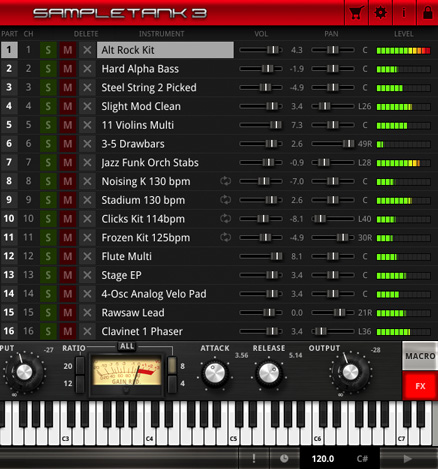Click the Output knob
Image resolution: width=438 pixels, height=469 pixels.
point(351,372)
